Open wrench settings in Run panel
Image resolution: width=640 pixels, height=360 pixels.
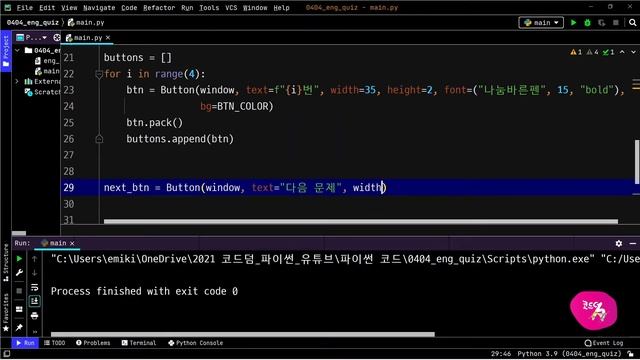tap(19, 273)
